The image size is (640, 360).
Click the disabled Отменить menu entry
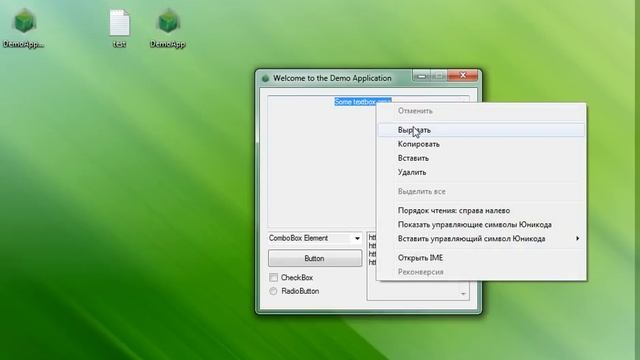tap(481, 111)
